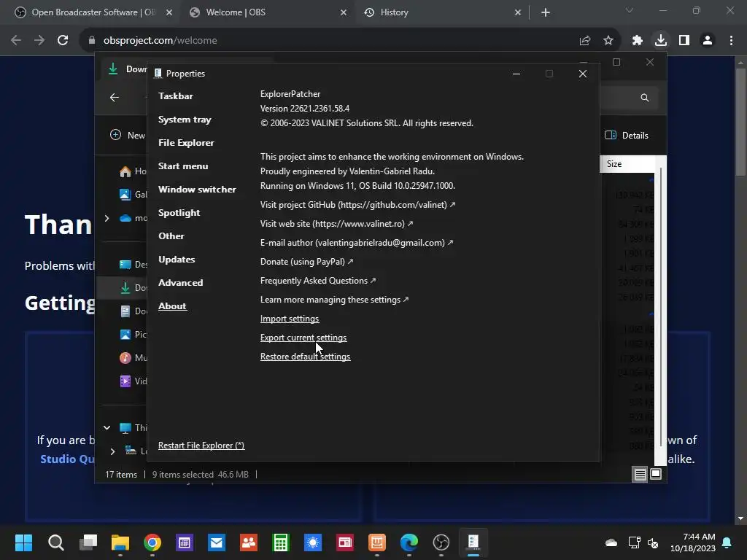
Task: Go to the Advanced section
Action: tap(180, 282)
